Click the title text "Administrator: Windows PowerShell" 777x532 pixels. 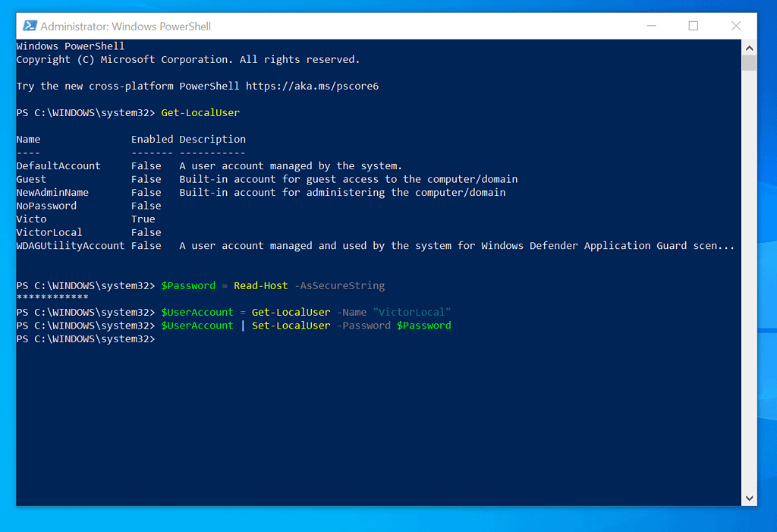[125, 27]
